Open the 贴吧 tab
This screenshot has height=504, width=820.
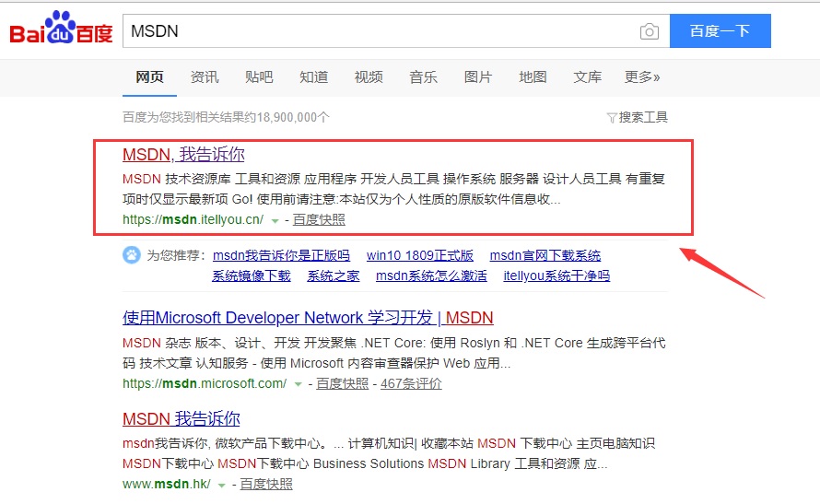point(259,77)
